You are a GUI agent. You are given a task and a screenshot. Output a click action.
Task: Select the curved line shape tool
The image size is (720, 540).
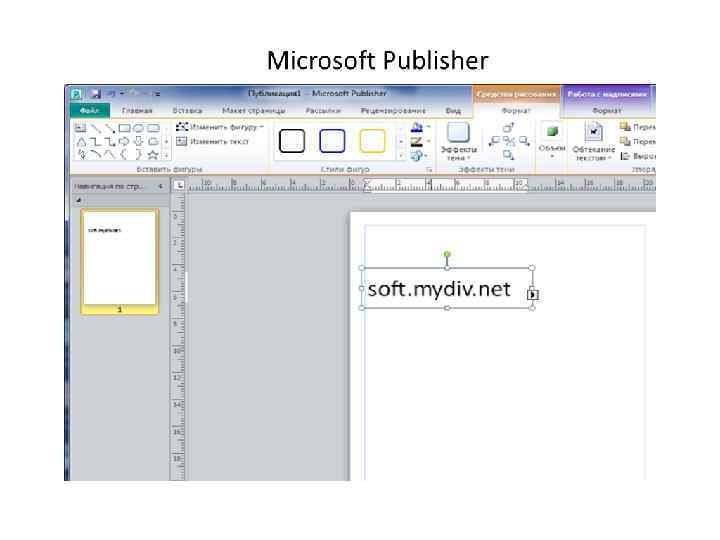(96, 155)
